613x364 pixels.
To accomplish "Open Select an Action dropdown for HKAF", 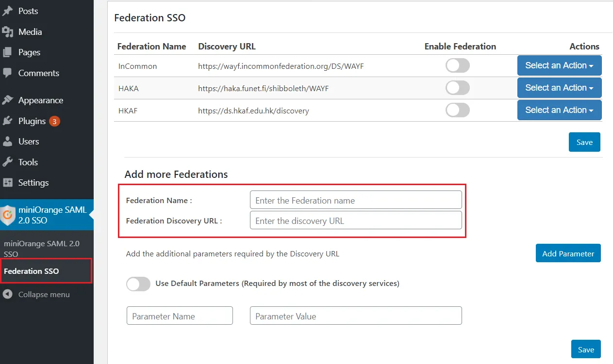I will click(x=559, y=110).
